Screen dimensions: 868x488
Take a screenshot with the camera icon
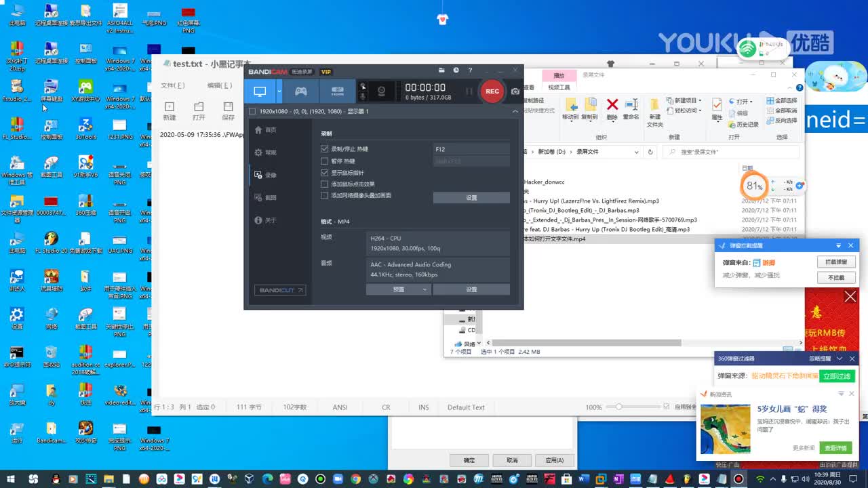(x=515, y=90)
